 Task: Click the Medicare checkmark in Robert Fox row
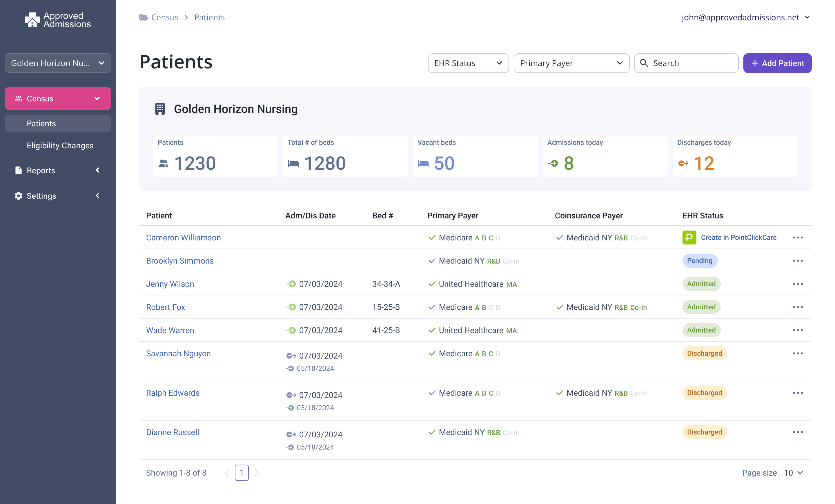click(432, 307)
